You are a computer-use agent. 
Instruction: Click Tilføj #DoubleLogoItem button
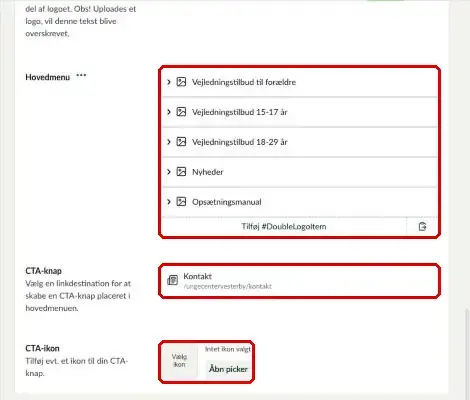(284, 227)
